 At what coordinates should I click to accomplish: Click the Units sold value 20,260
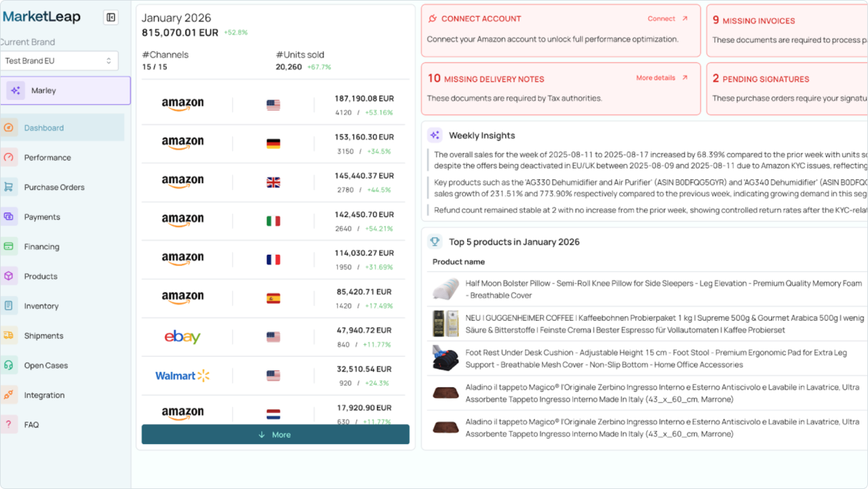tap(289, 67)
